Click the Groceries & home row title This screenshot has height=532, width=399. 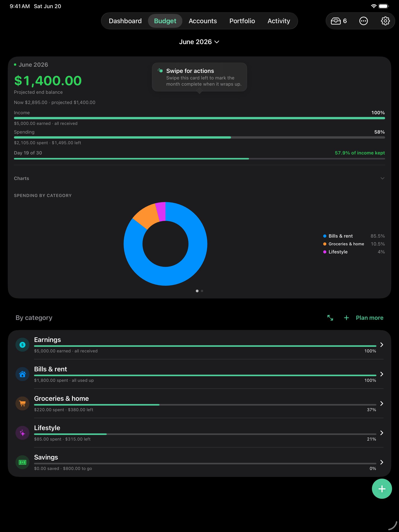61,398
